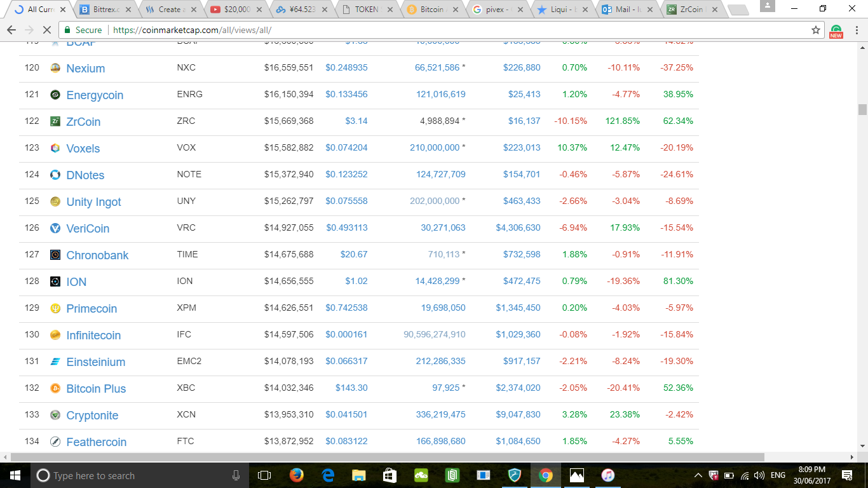Click the Chronobank logo icon
This screenshot has height=488, width=868.
pos(55,255)
